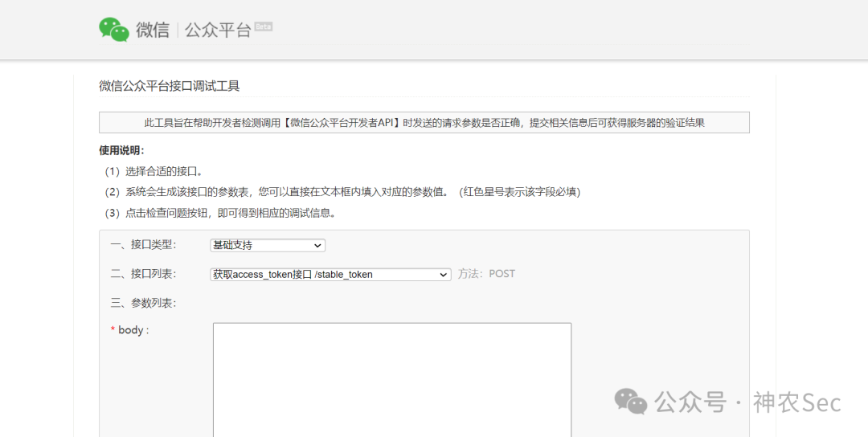Click the notice box about 微信公众平台开发者API
This screenshot has height=437, width=868.
point(424,123)
